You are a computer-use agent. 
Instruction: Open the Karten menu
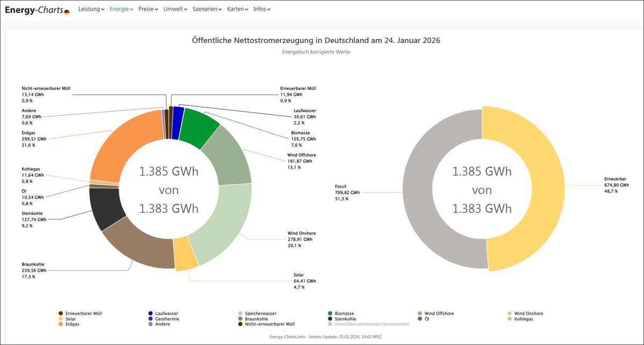[x=238, y=9]
